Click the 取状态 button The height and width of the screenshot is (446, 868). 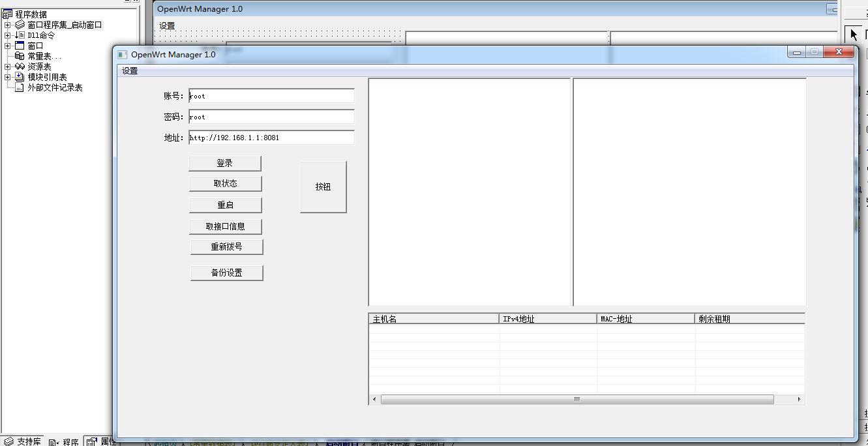tap(226, 184)
